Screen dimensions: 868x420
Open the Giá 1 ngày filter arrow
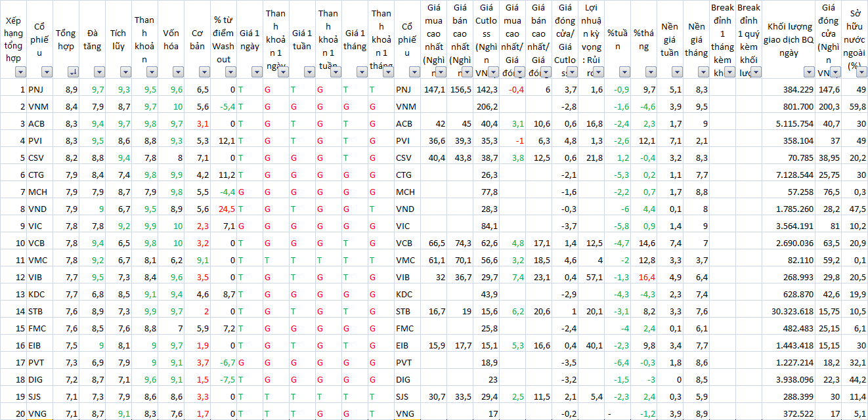pyautogui.click(x=257, y=72)
